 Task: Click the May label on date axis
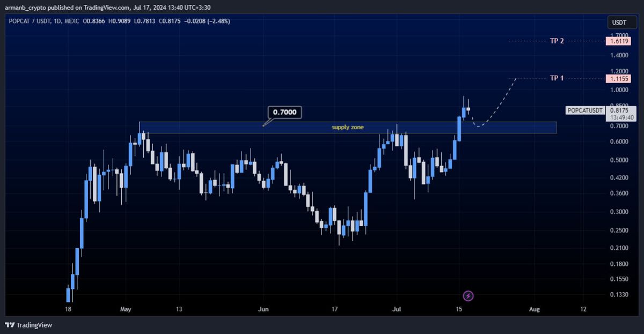(x=126, y=309)
